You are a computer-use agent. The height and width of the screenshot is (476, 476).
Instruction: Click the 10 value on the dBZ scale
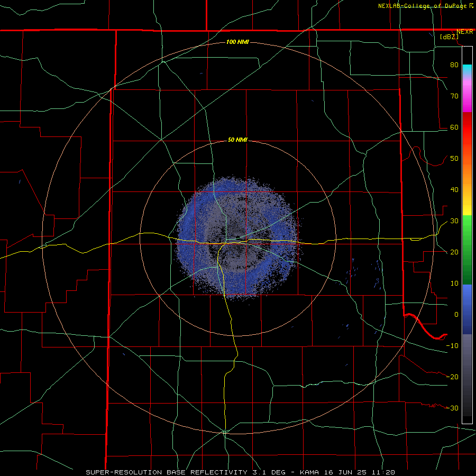(454, 283)
